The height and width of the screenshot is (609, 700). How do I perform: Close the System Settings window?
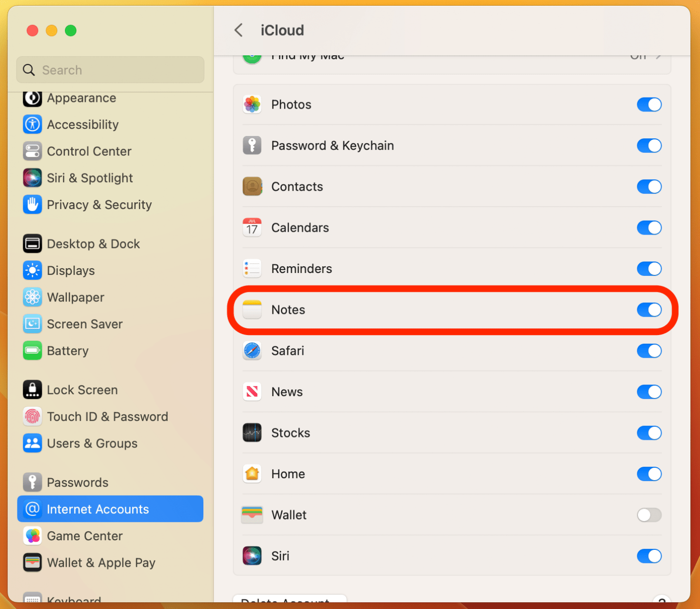pos(32,31)
